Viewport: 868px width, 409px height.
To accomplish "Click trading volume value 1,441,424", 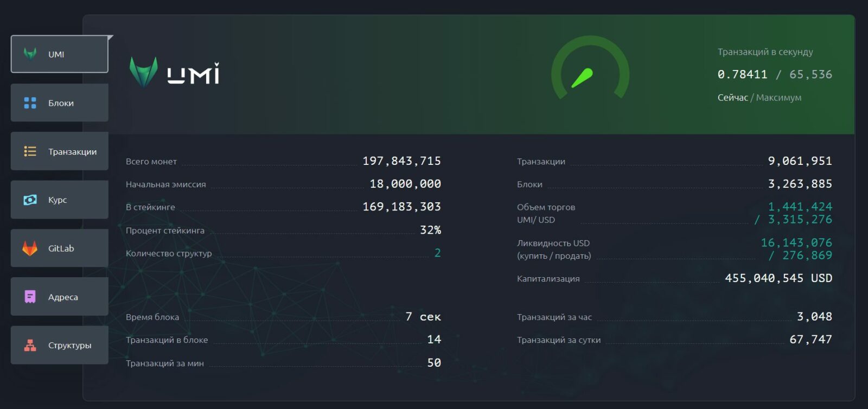I will (800, 207).
